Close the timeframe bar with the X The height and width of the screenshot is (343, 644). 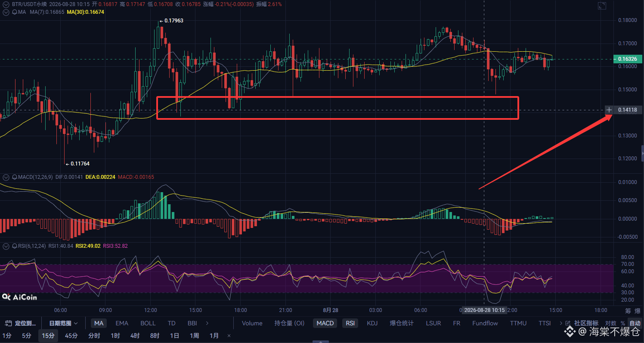click(x=229, y=336)
